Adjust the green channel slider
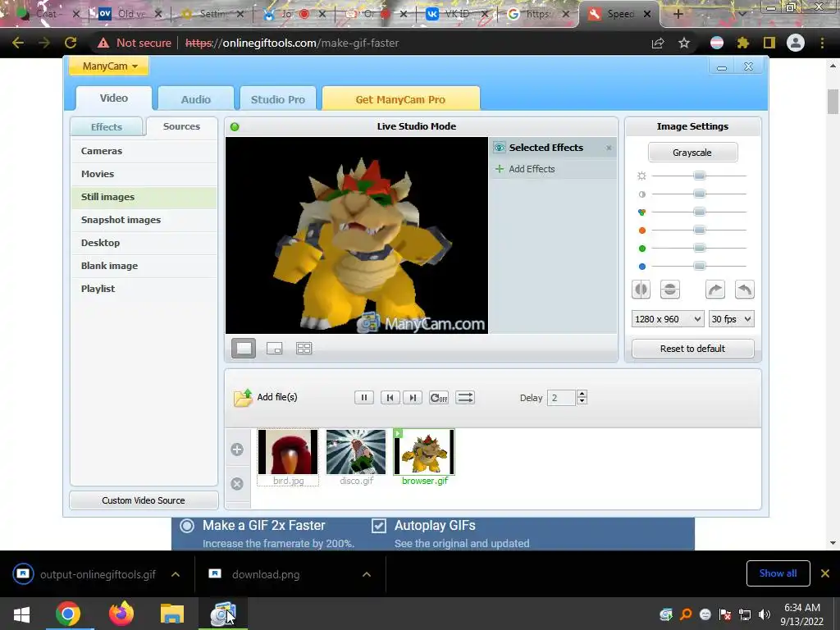Screen dimensions: 840x630 [x=699, y=248]
